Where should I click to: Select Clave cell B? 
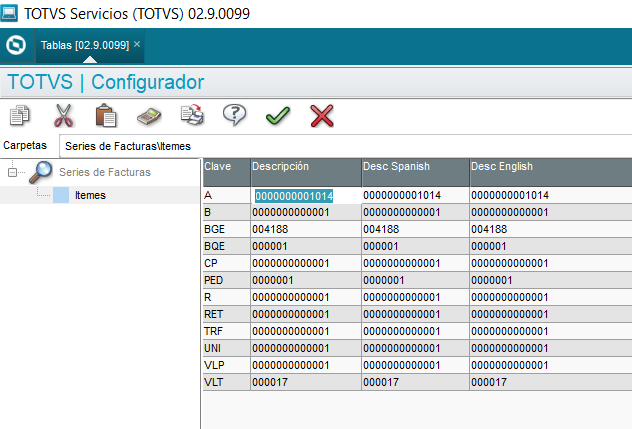[x=227, y=212]
